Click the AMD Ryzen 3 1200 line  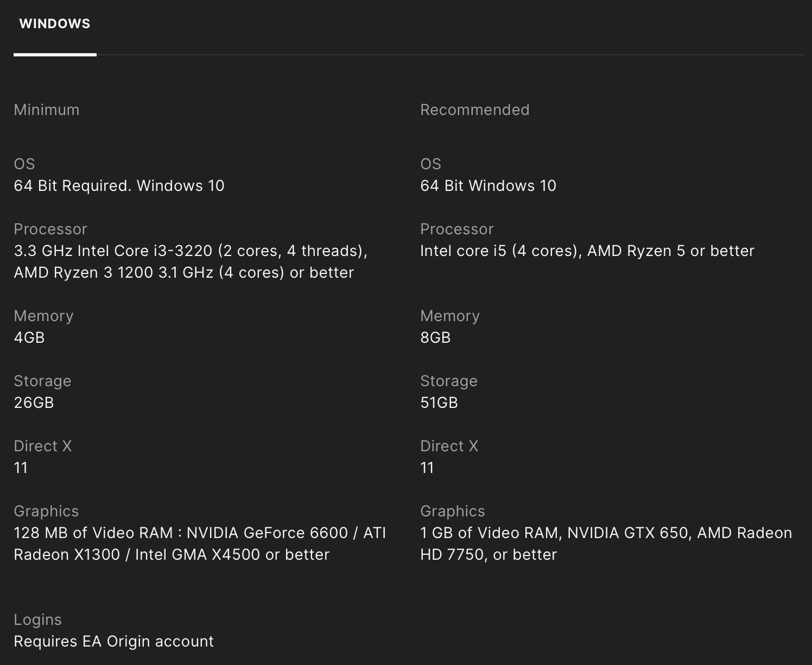click(183, 272)
